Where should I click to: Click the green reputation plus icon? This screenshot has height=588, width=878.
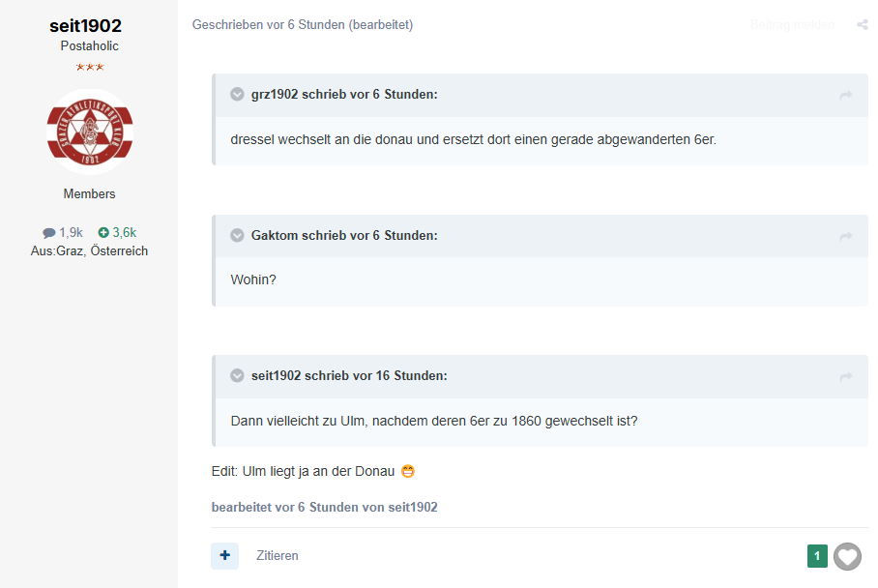[x=103, y=232]
